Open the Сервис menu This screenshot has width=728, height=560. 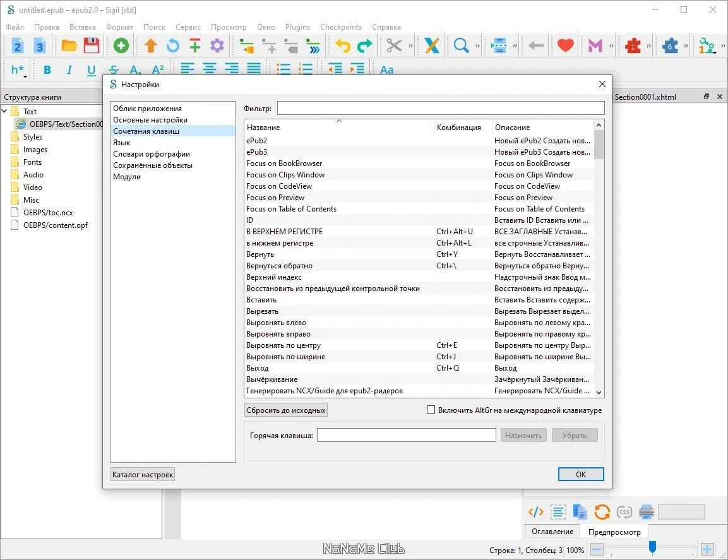click(188, 27)
